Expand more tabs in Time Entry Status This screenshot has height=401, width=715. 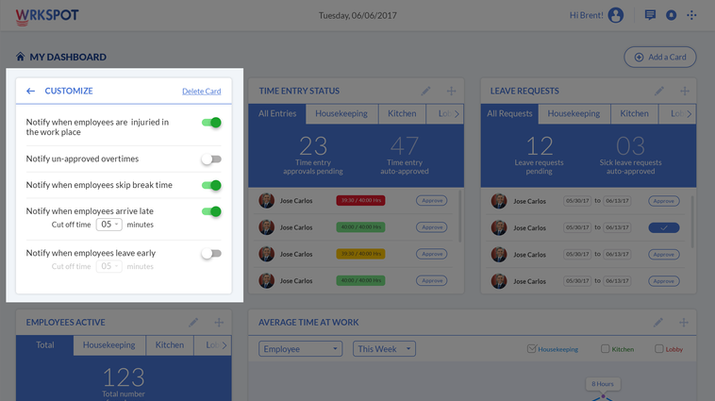click(x=456, y=114)
